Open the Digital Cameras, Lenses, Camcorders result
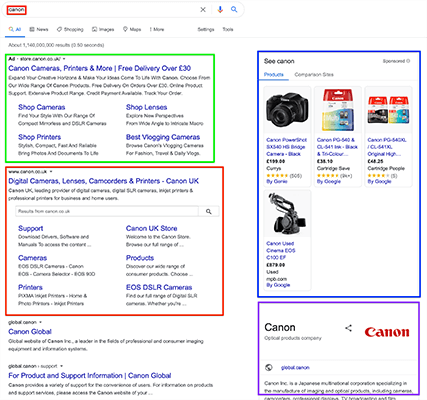427x400 pixels. (103, 181)
